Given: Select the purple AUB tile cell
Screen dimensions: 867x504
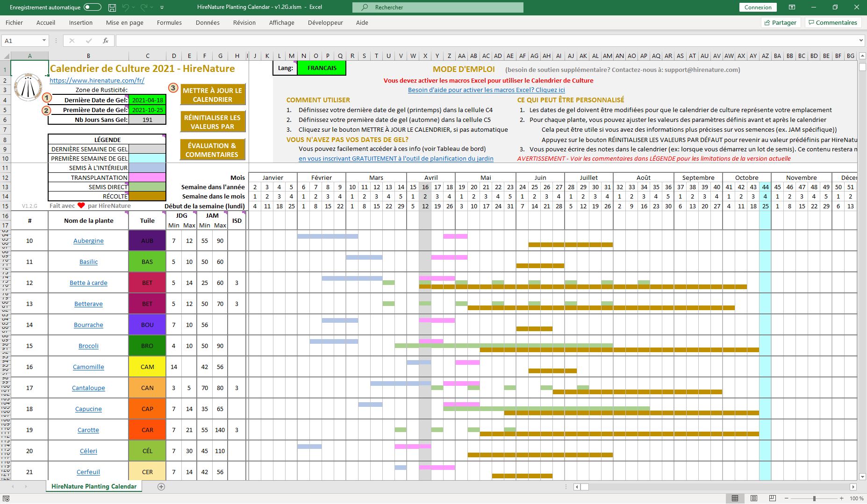Looking at the screenshot, I should pos(147,241).
